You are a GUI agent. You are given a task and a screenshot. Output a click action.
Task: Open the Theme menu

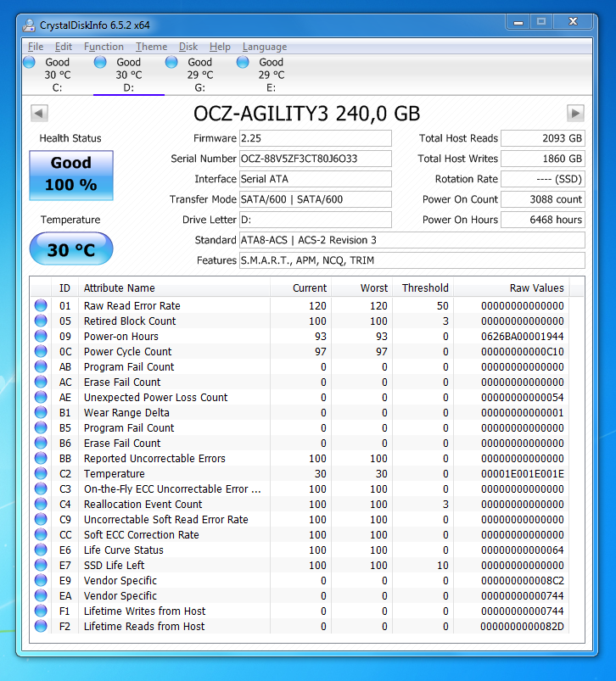pyautogui.click(x=151, y=47)
